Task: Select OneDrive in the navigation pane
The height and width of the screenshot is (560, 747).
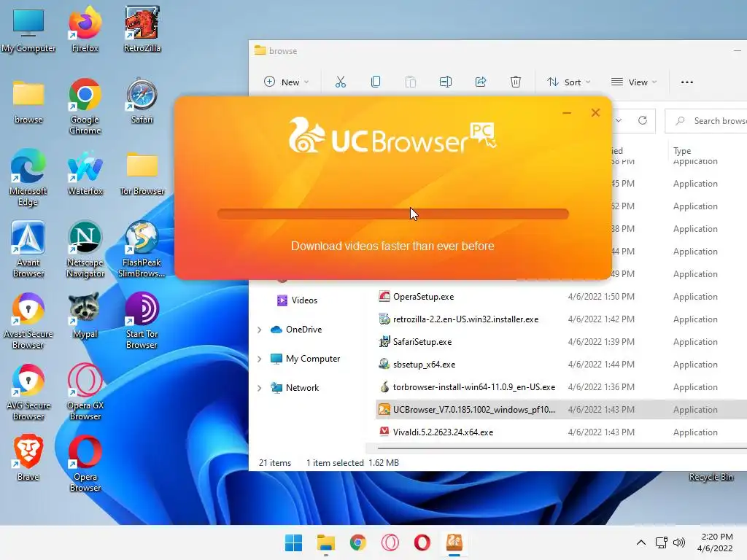Action: (x=296, y=330)
